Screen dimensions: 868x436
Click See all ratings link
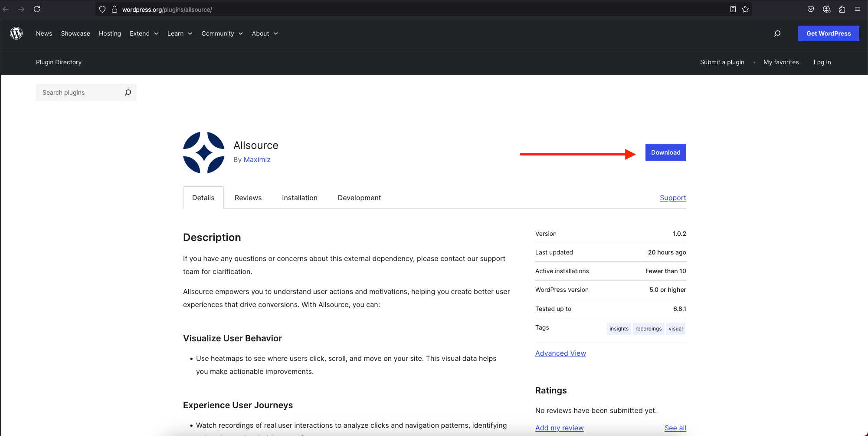[x=675, y=428]
